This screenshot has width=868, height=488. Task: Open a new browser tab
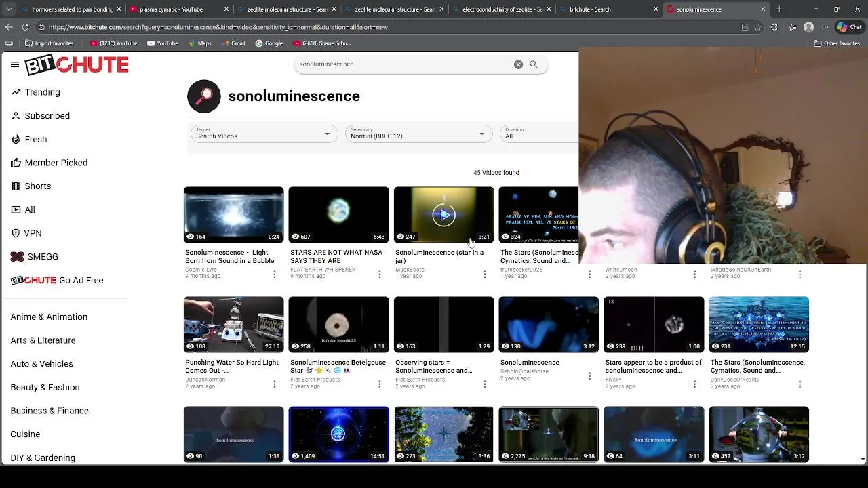click(x=779, y=9)
